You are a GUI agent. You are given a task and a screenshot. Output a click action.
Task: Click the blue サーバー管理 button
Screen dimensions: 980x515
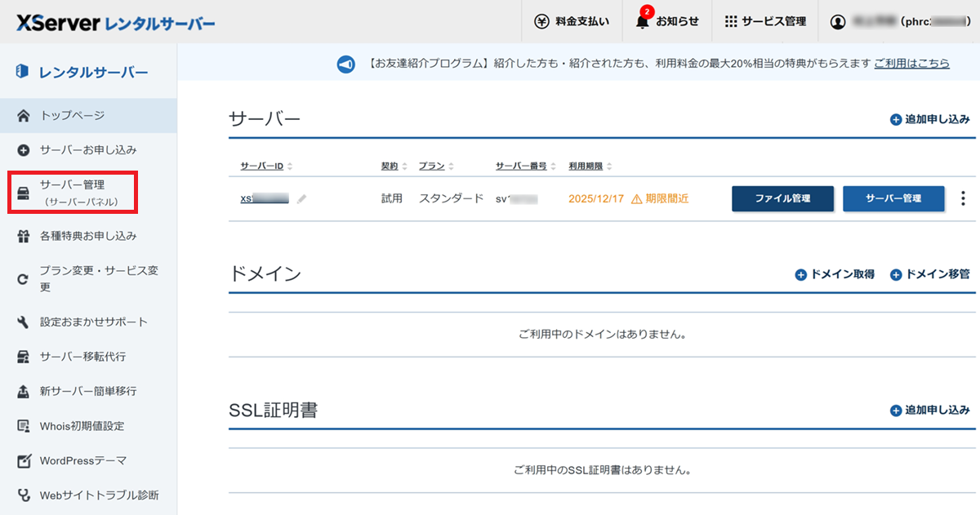[x=893, y=198]
